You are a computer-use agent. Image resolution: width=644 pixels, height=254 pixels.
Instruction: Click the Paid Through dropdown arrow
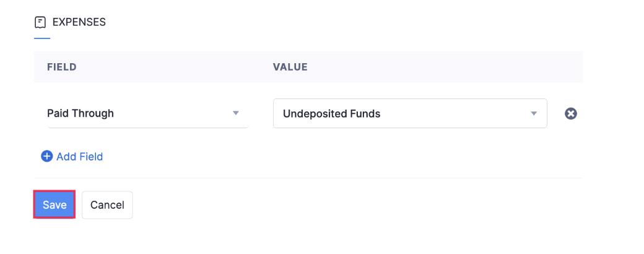click(235, 113)
